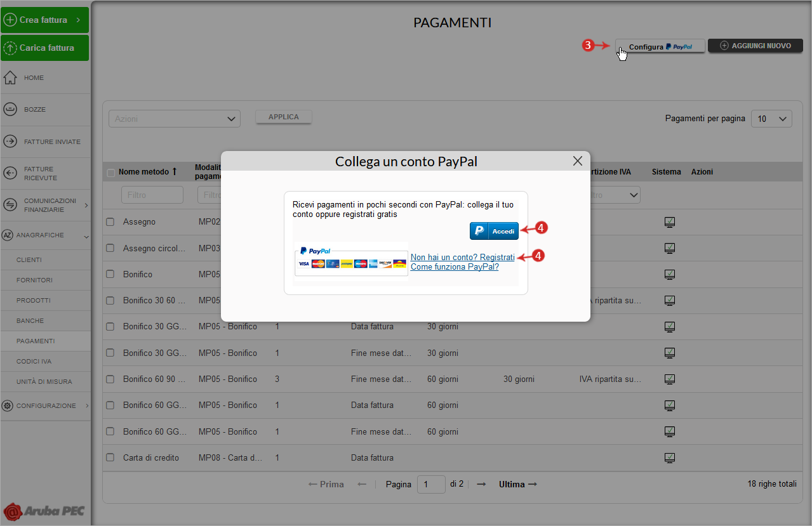Screen dimensions: 812x526
Task: Click the system icon for Assegno circolare row
Action: point(669,248)
